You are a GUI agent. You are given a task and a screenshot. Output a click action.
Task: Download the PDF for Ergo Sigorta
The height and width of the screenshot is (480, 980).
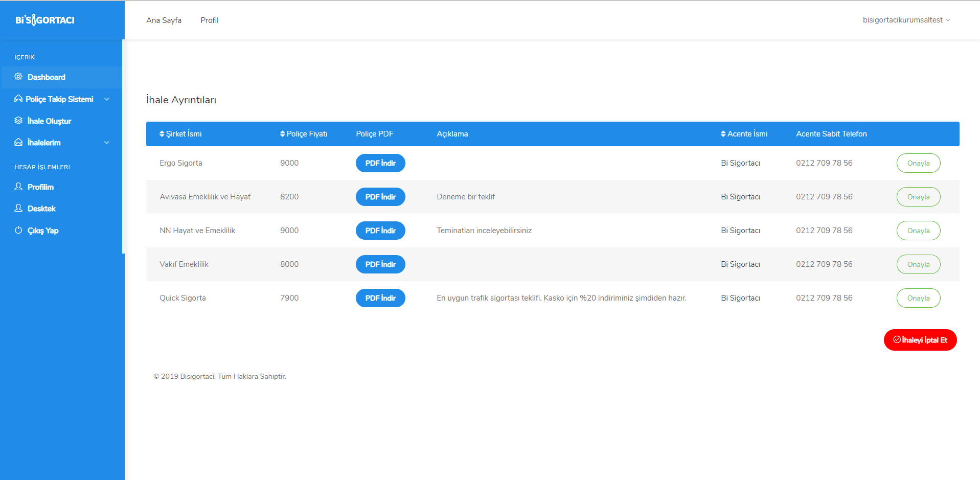click(x=380, y=163)
